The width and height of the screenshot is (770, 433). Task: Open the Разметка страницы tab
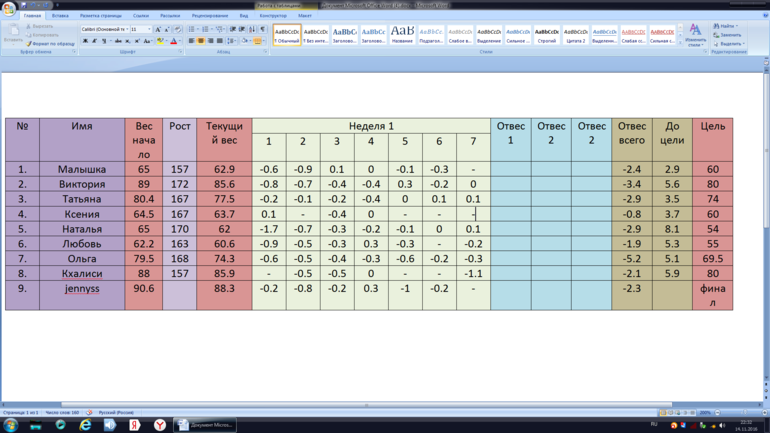click(100, 16)
